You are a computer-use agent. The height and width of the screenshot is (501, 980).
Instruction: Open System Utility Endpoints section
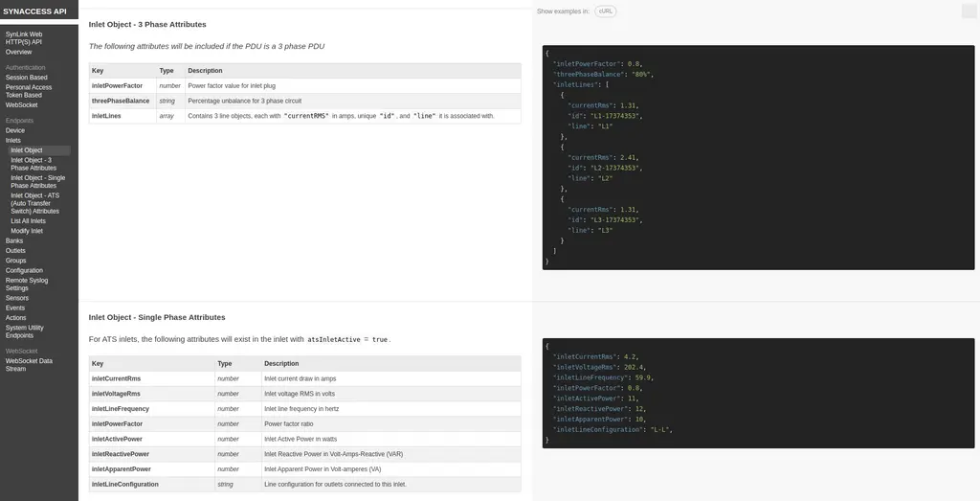point(24,331)
